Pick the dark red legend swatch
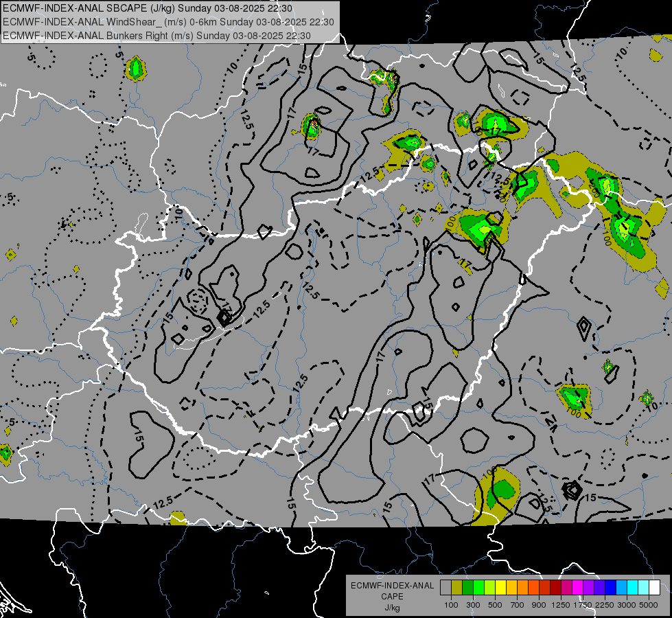The width and height of the screenshot is (672, 618). [x=555, y=588]
